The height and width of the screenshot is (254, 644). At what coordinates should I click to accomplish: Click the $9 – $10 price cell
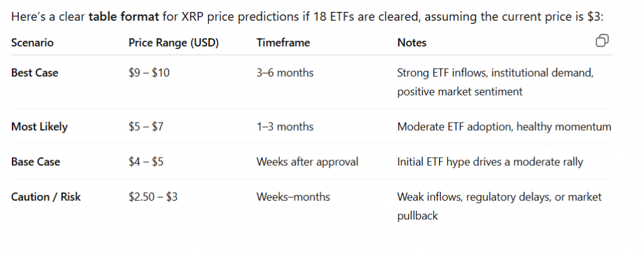point(149,73)
